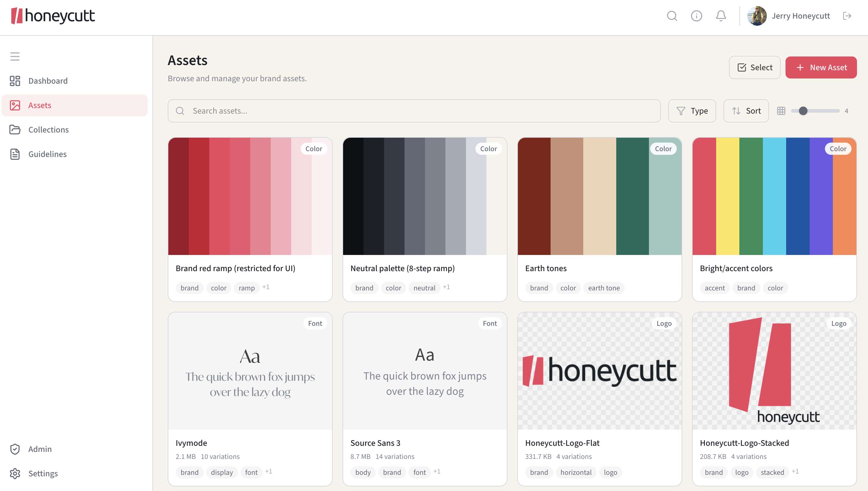Open the Honeycutt-Logo-Stacked thumbnail
This screenshot has height=491, width=868.
(x=774, y=371)
